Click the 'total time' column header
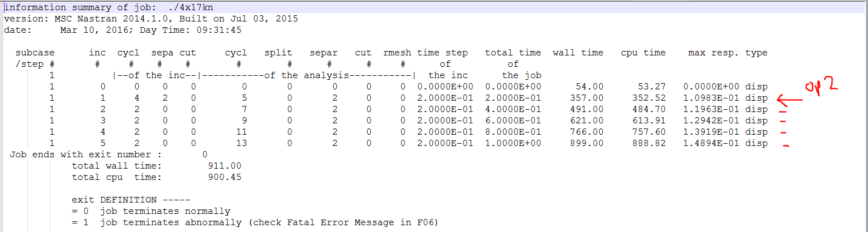 click(x=513, y=53)
